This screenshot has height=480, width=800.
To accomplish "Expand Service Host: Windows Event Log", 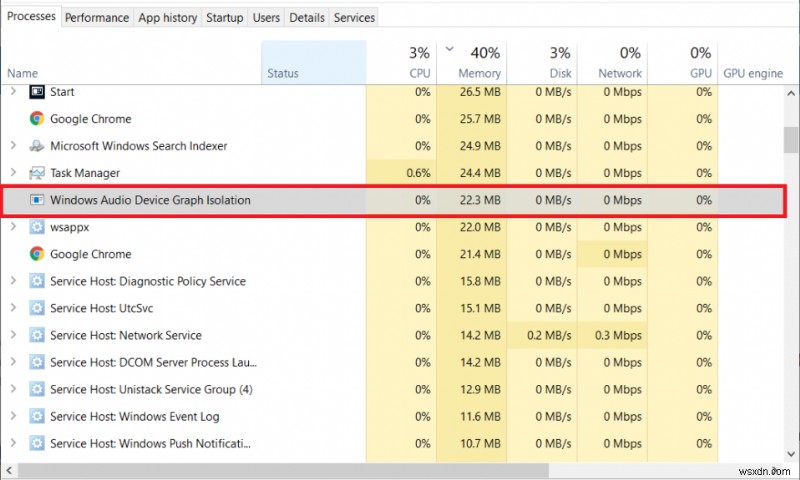I will click(13, 416).
